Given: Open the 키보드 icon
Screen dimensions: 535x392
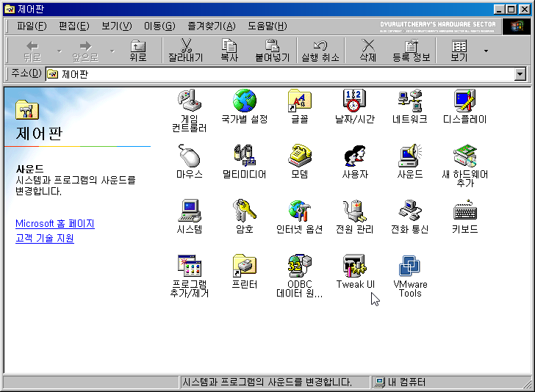Looking at the screenshot, I should tap(464, 211).
